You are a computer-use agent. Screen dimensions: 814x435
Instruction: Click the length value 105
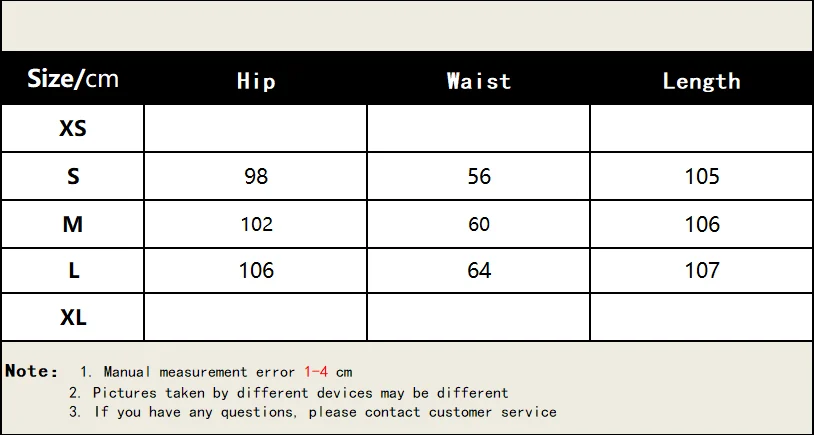[701, 176]
